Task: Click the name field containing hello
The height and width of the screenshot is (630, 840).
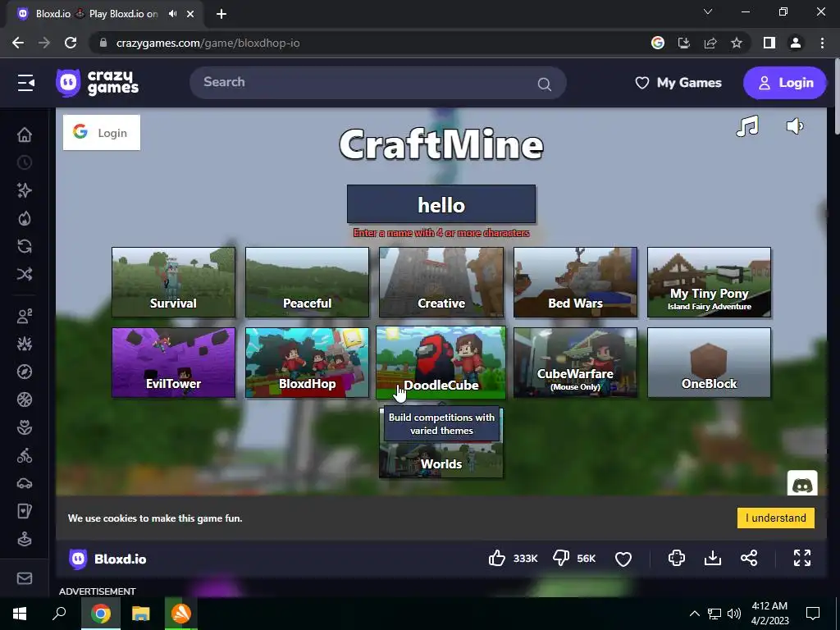Action: click(441, 204)
